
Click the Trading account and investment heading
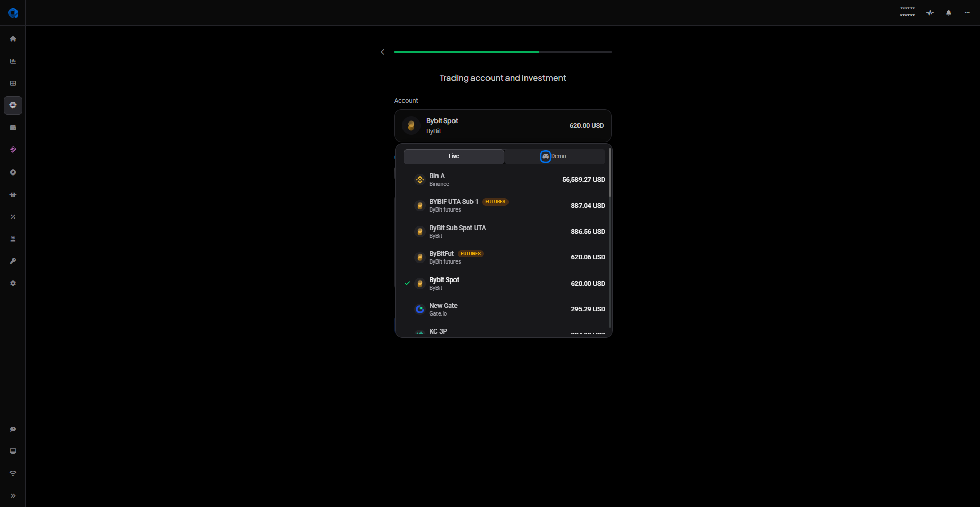[x=503, y=78]
